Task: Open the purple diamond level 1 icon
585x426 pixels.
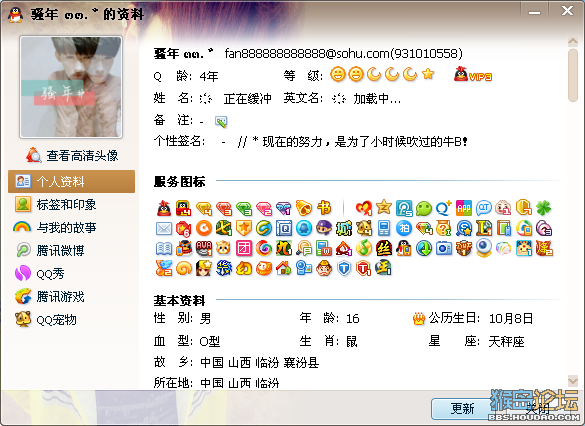Action: [284, 208]
